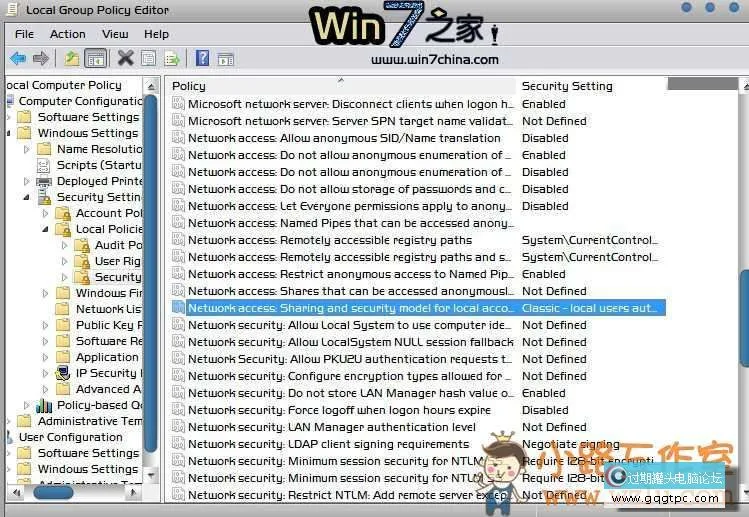Open the Action menu

coord(67,34)
